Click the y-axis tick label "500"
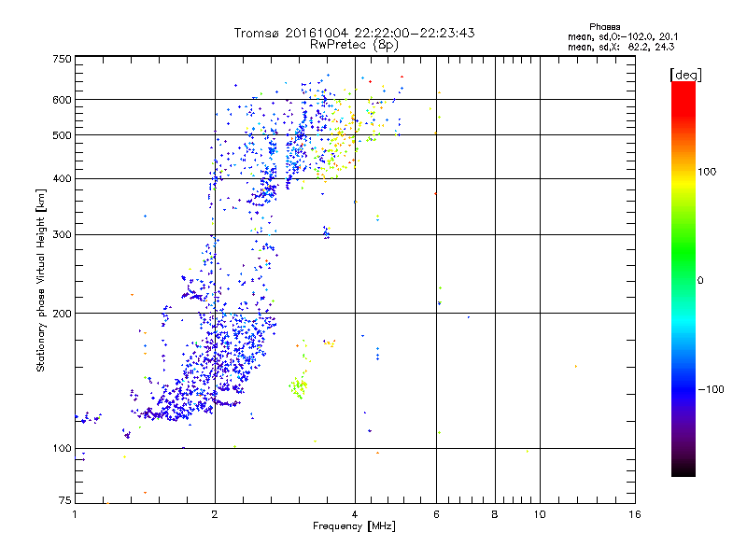The image size is (747, 560). [x=62, y=135]
